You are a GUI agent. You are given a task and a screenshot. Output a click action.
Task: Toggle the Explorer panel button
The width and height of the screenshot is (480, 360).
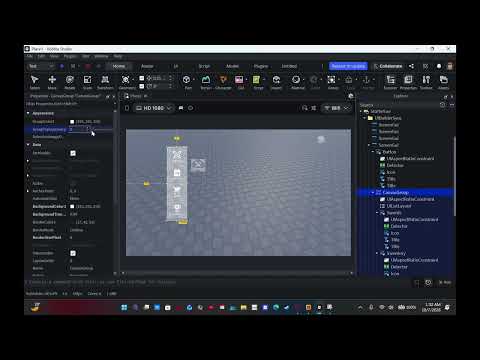tap(391, 82)
